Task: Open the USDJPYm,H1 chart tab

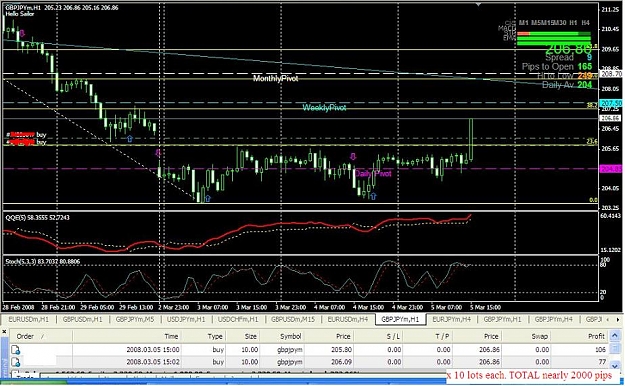Action: point(186,319)
